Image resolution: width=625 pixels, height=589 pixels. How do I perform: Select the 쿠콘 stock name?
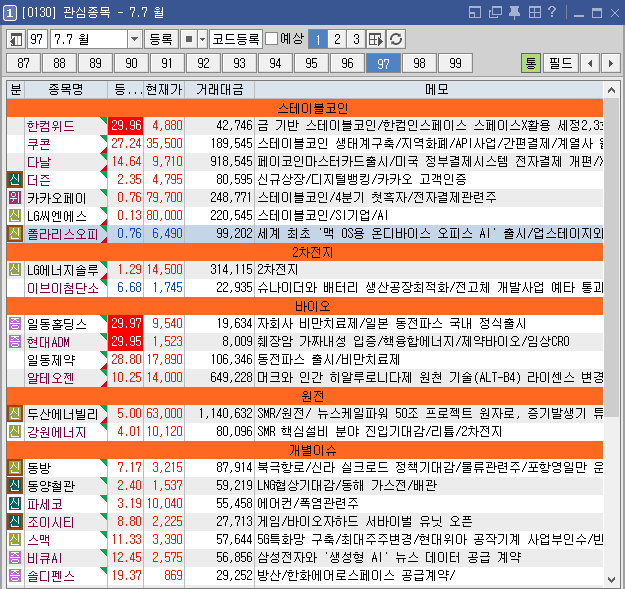pos(39,144)
